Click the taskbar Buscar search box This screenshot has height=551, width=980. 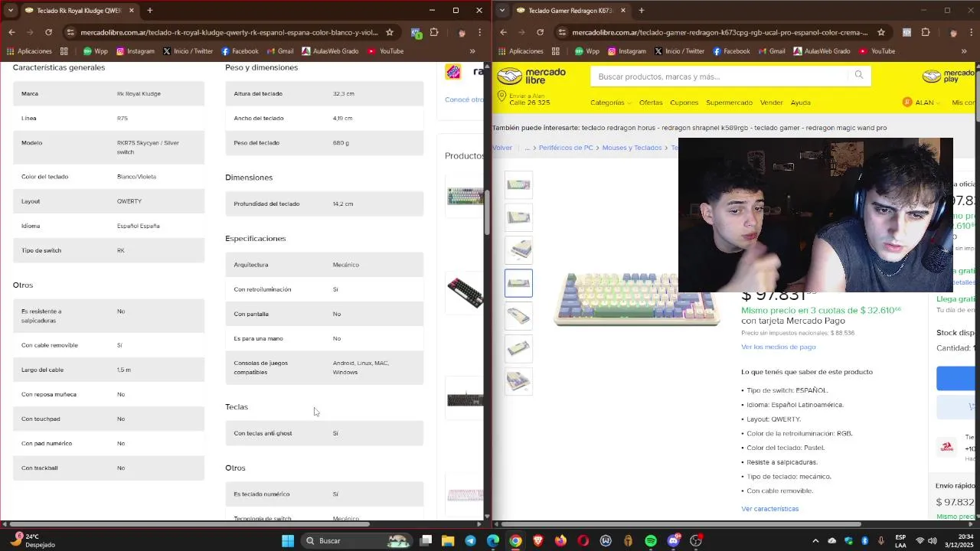coord(356,541)
